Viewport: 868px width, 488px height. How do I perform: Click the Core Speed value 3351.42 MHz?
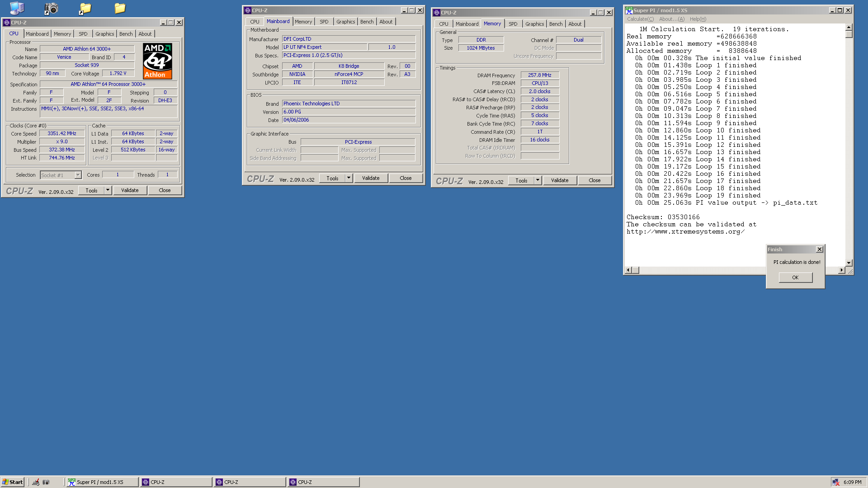tap(62, 133)
